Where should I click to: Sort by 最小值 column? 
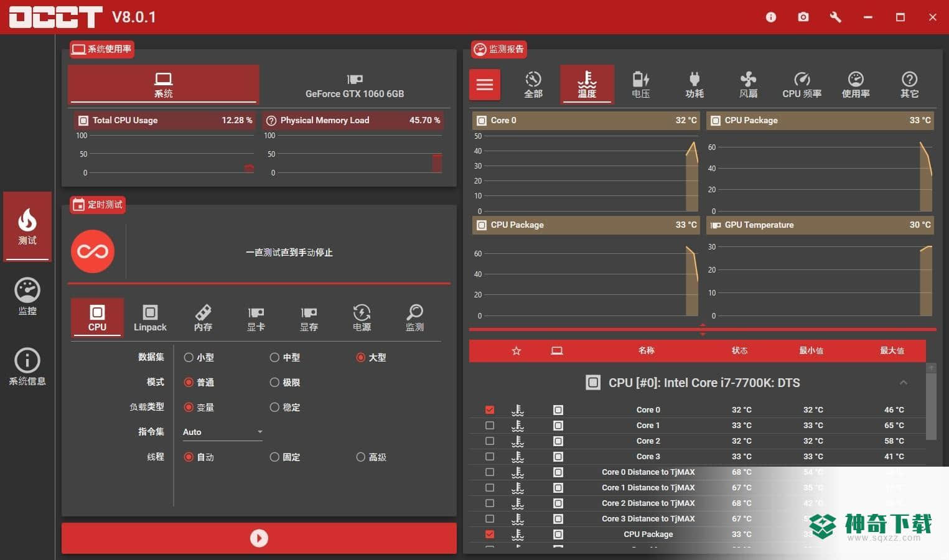811,350
